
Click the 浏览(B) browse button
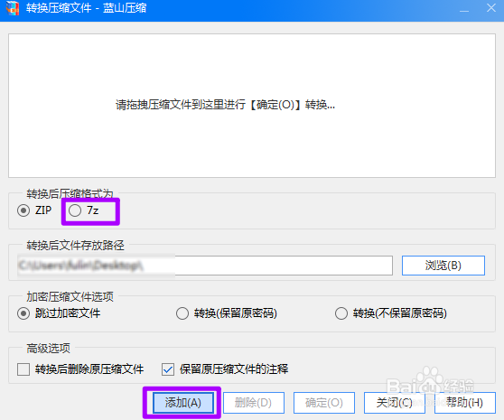tap(443, 266)
